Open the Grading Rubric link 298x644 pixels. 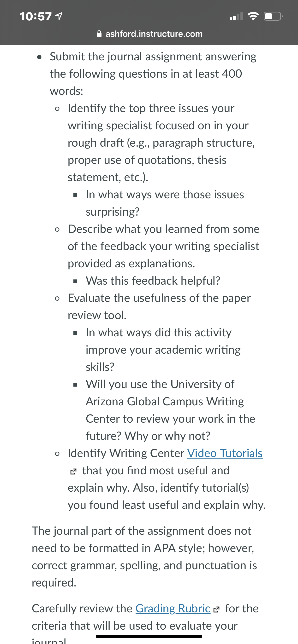coord(173,609)
